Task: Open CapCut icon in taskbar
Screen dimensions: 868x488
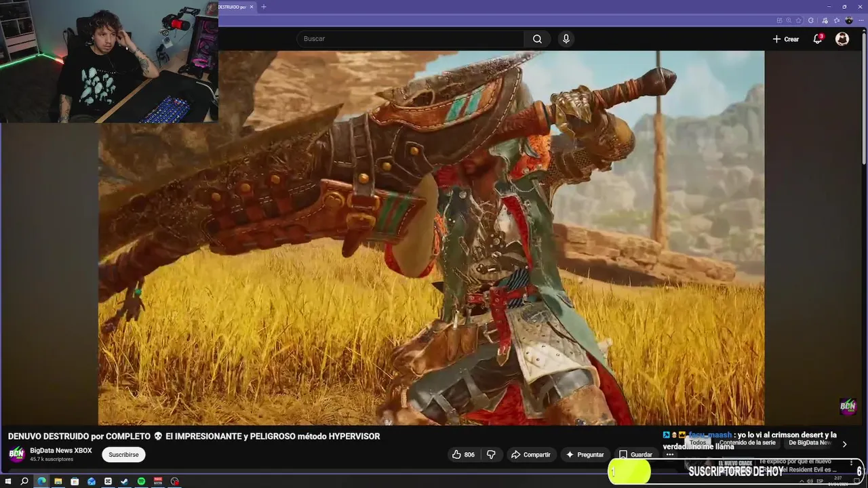Action: coord(108,481)
